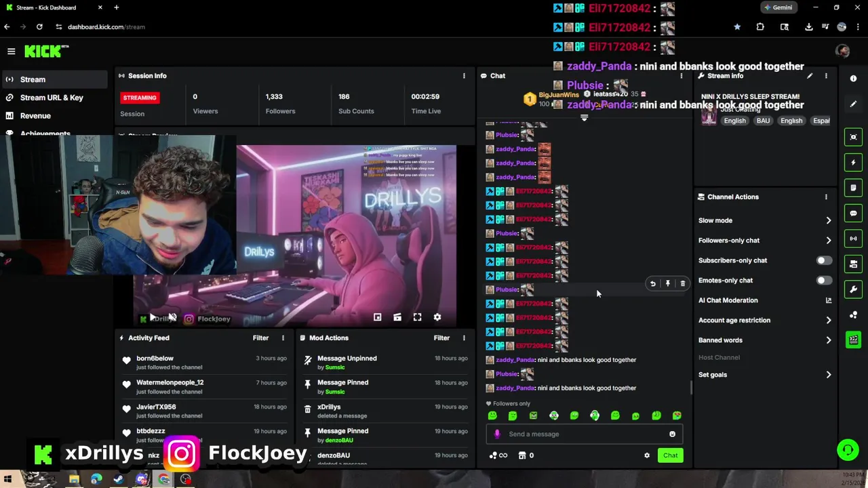This screenshot has width=868, height=488.
Task: Toggle stream preview panel icon in right rail
Action: 853,137
